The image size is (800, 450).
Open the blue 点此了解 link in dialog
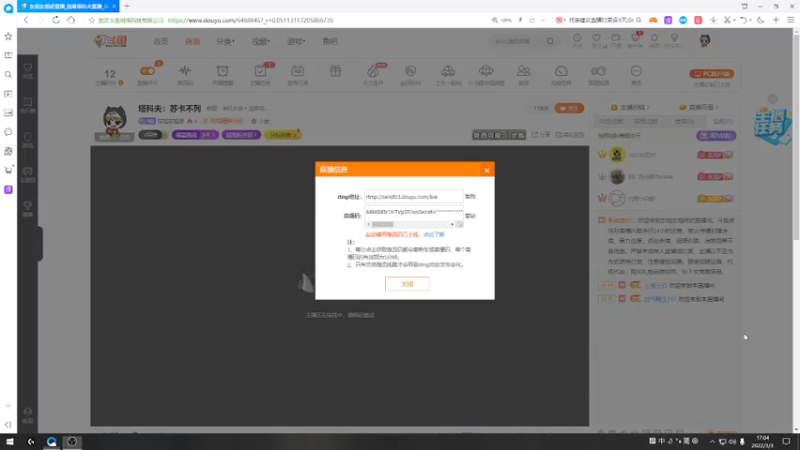(434, 235)
